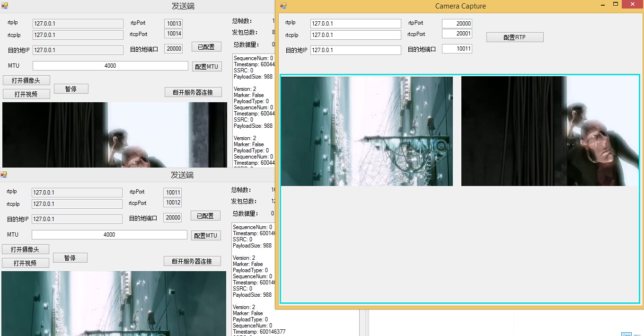644x336 pixels.
Task: Focus rtpPort field showing 10013
Action: coord(174,24)
